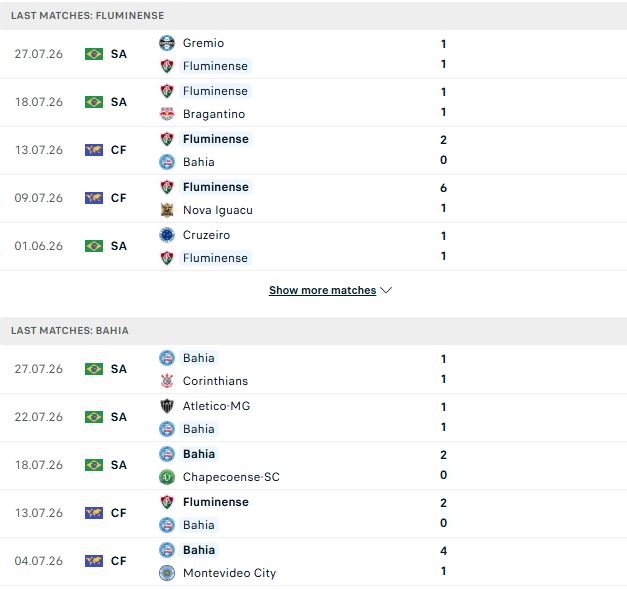The image size is (627, 589).
Task: Click the Nova Iguacu club crest
Action: [x=167, y=210]
